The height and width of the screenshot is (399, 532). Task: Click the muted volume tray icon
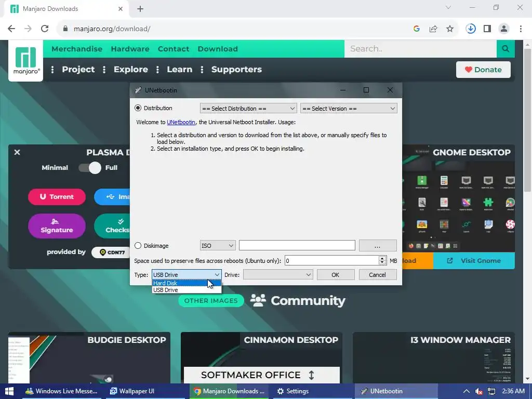click(479, 391)
